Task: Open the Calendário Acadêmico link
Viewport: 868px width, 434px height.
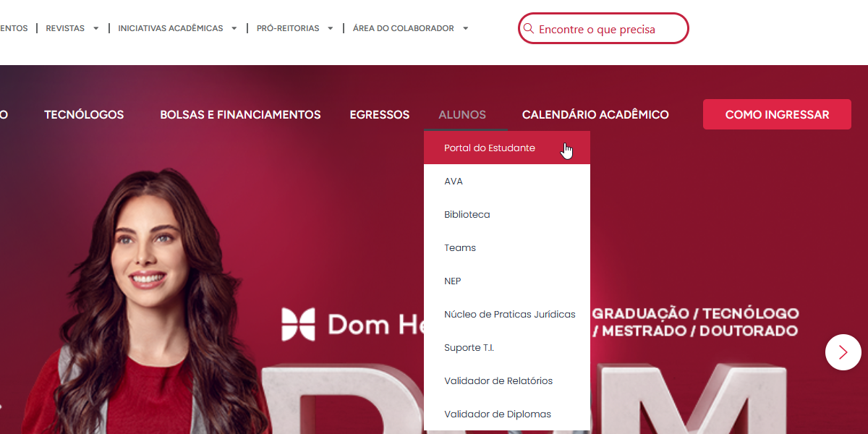Action: point(595,114)
